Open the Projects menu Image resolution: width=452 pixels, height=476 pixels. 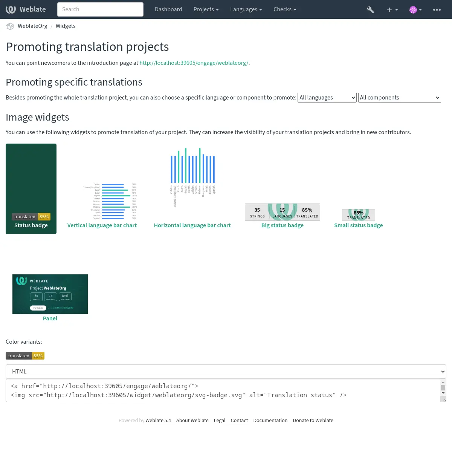point(206,9)
